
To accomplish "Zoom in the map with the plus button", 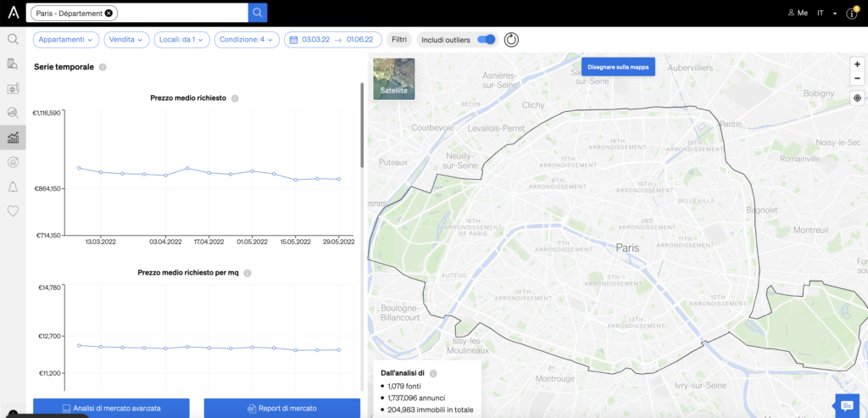I will (857, 64).
